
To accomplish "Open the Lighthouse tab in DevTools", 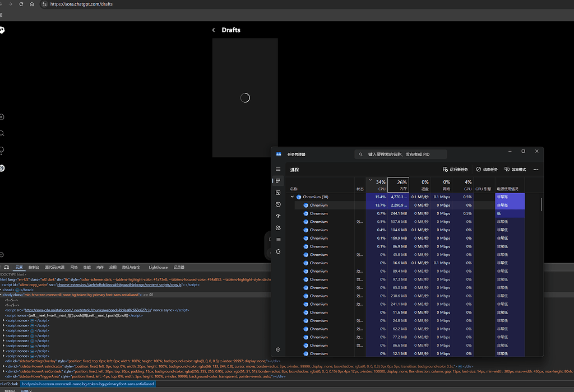I will (x=158, y=267).
